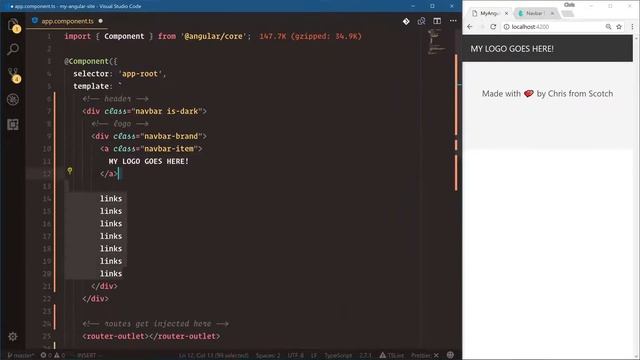Click the feedback smiley icon in the status bar
640x360 pixels.
(450, 355)
